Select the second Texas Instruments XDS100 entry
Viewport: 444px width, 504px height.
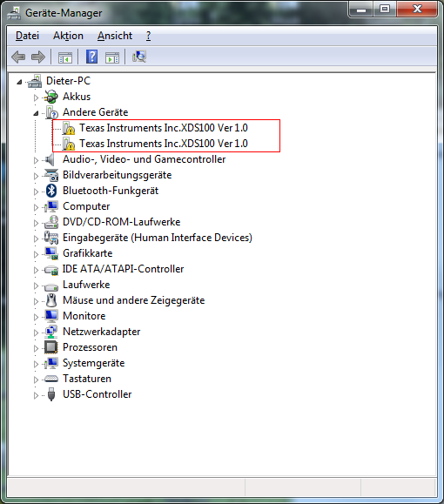tap(164, 144)
